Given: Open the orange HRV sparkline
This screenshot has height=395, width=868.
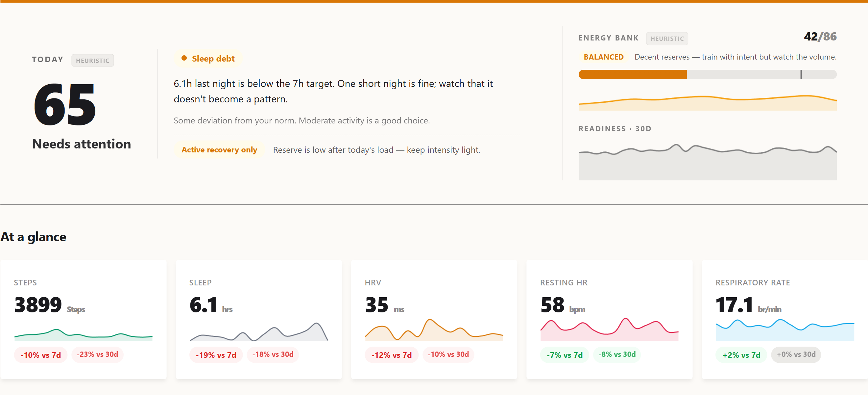Looking at the screenshot, I should (434, 329).
